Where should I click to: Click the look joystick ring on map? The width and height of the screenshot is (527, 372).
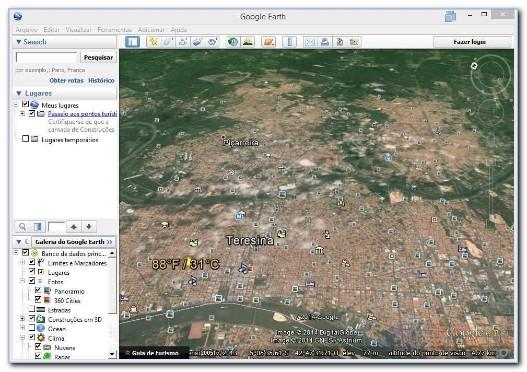[x=491, y=75]
